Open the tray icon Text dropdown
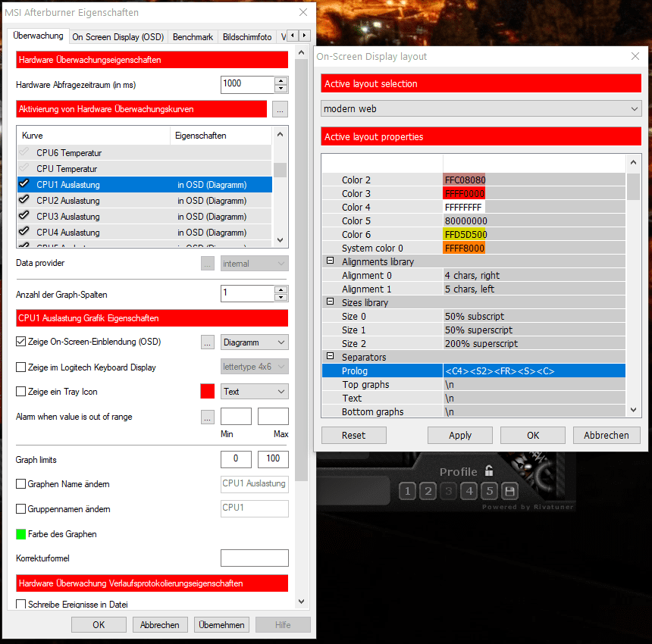Viewport: 652px width, 644px height. pyautogui.click(x=255, y=392)
